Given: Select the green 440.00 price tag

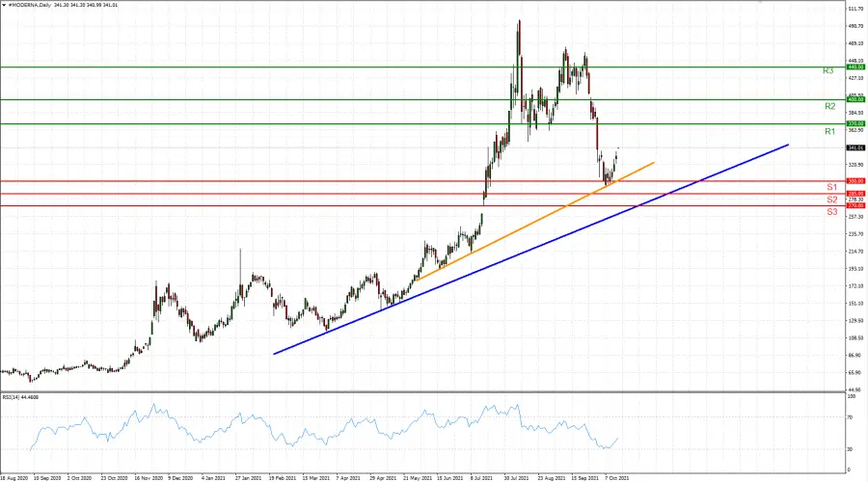Looking at the screenshot, I should point(855,67).
